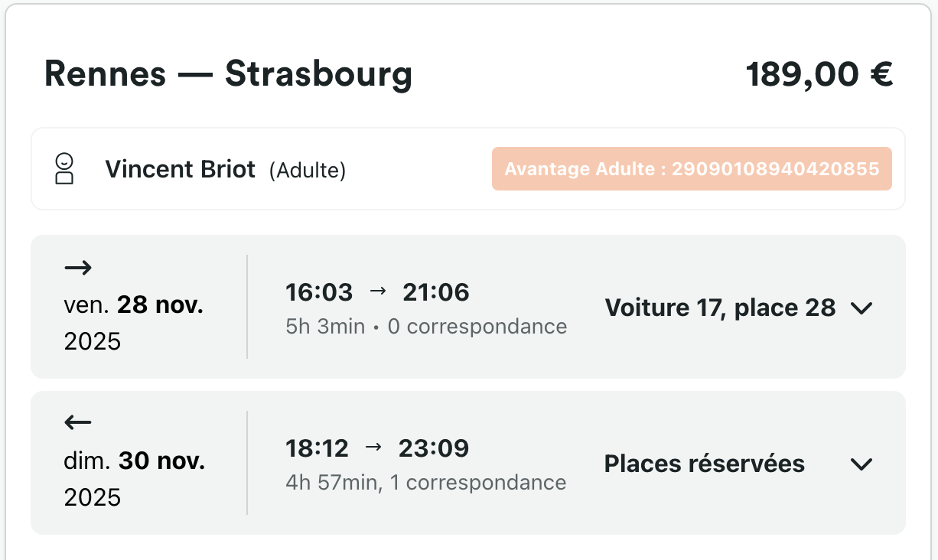Viewport: 938px width, 560px height.
Task: Click the 5h 3min duration text
Action: coord(325,327)
